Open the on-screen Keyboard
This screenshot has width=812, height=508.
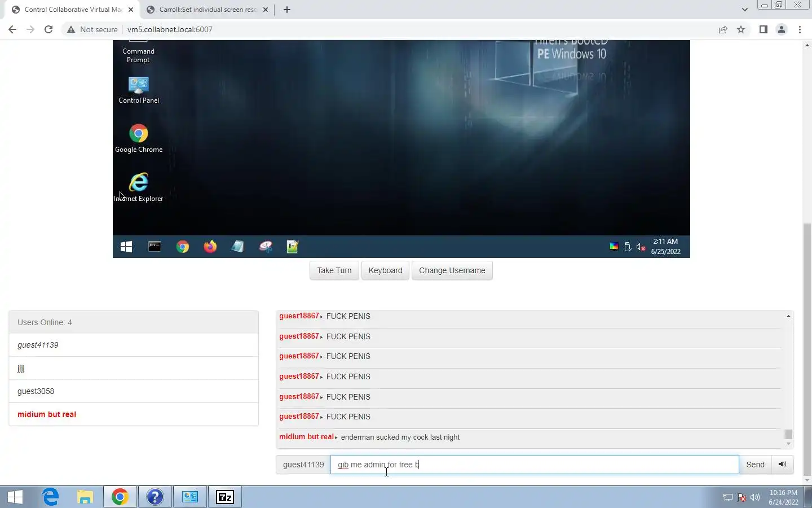(385, 270)
